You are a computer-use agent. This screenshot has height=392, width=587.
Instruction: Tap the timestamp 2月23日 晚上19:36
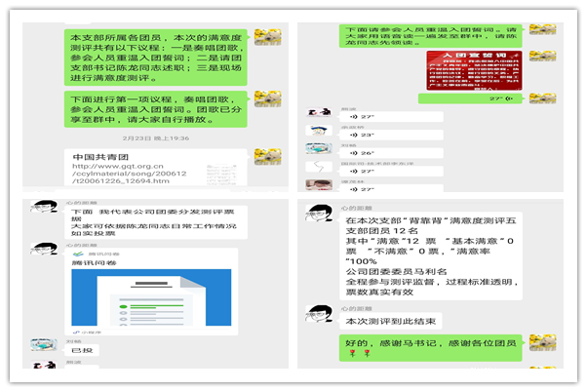pyautogui.click(x=156, y=138)
